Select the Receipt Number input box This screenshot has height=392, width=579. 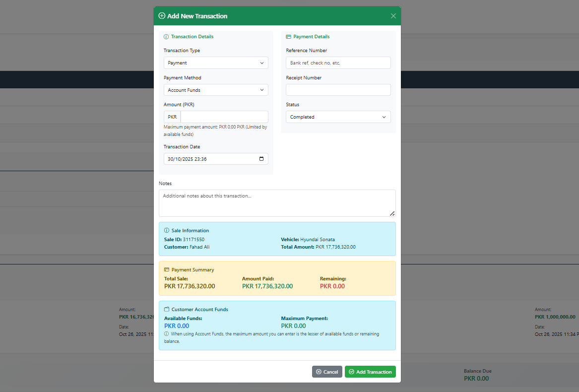tap(338, 90)
